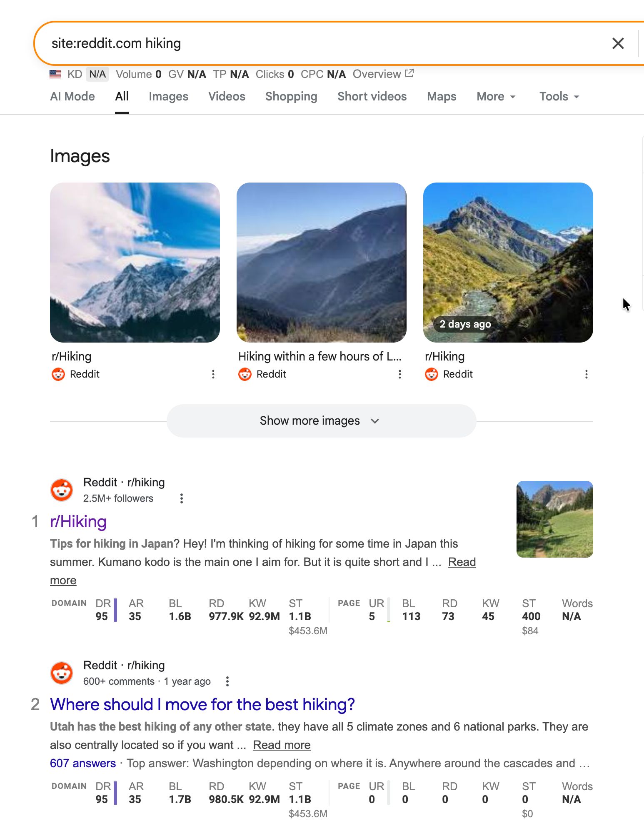Open the 'More' search filters dropdown
The image size is (644, 836).
click(496, 97)
